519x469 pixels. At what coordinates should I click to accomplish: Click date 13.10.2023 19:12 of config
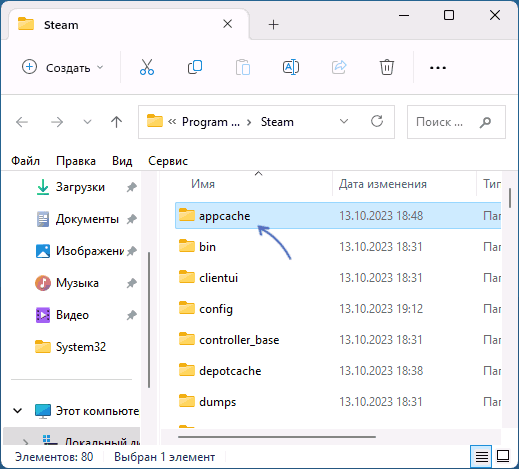381,309
